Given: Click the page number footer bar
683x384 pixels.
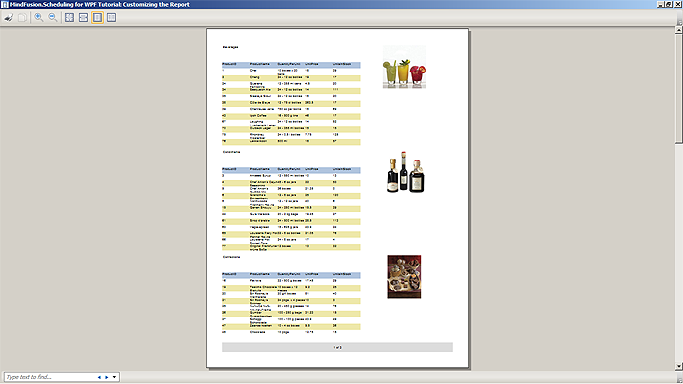Looking at the screenshot, I should [x=337, y=347].
